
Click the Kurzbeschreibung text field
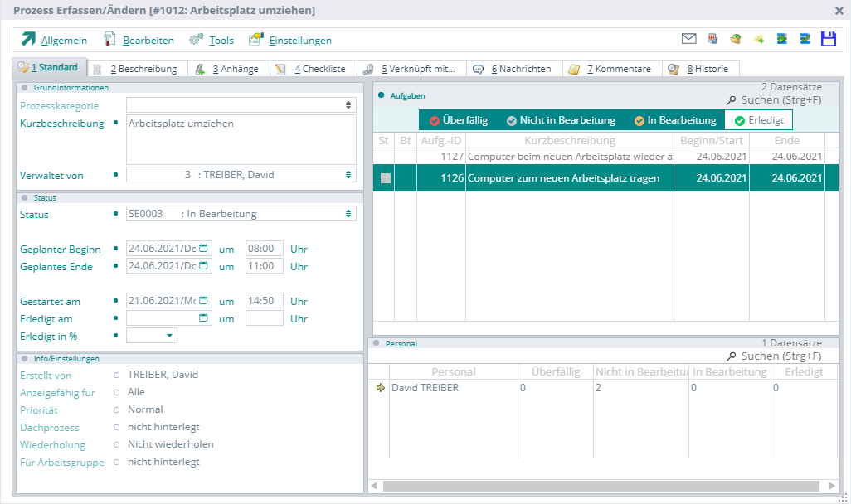[x=241, y=139]
